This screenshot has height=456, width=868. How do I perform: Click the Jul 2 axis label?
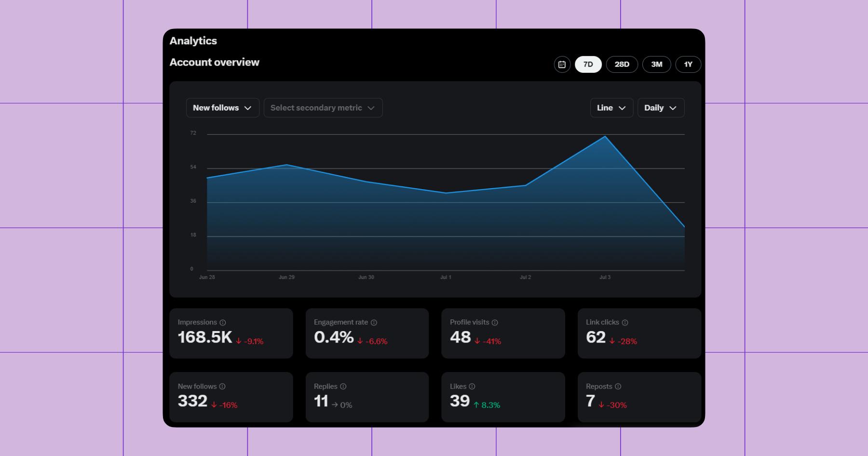(x=525, y=277)
